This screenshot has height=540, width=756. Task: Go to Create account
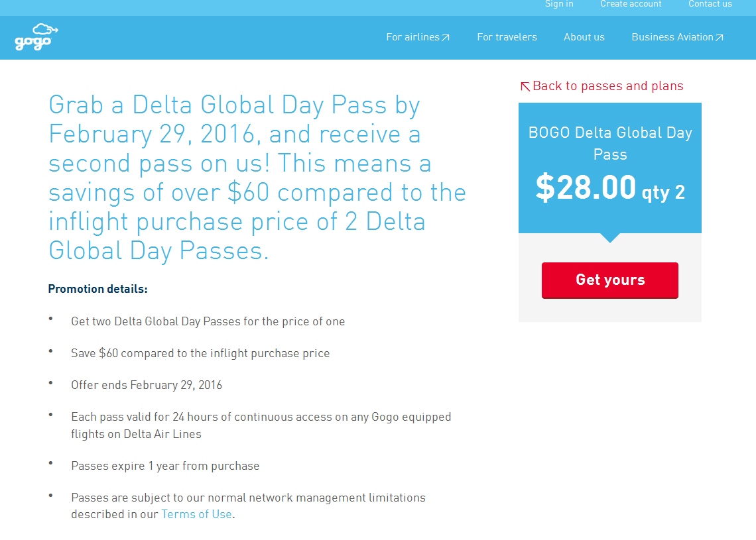coord(631,4)
